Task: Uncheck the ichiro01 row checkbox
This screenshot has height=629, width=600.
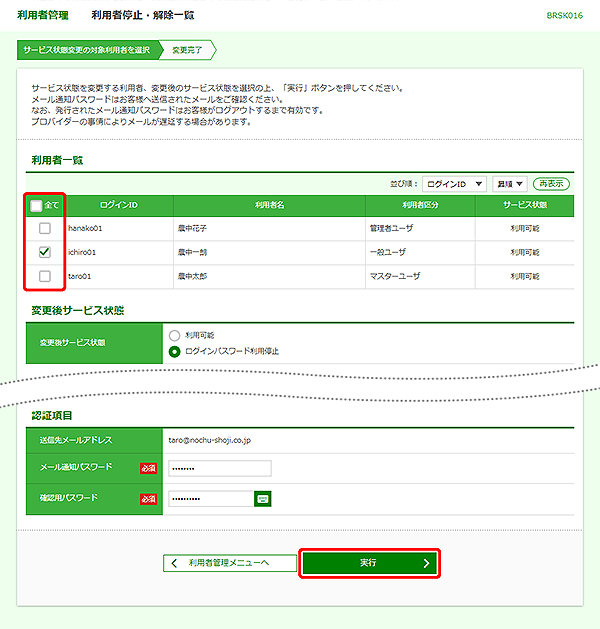Action: click(x=45, y=252)
